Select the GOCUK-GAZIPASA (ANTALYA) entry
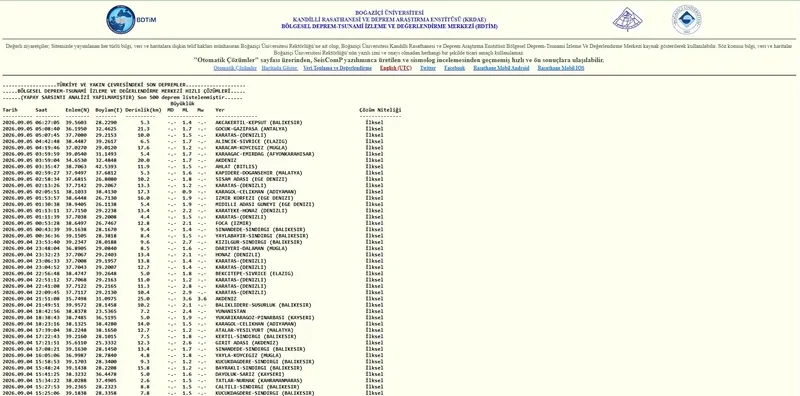The width and height of the screenshot is (800, 396). coord(251,129)
